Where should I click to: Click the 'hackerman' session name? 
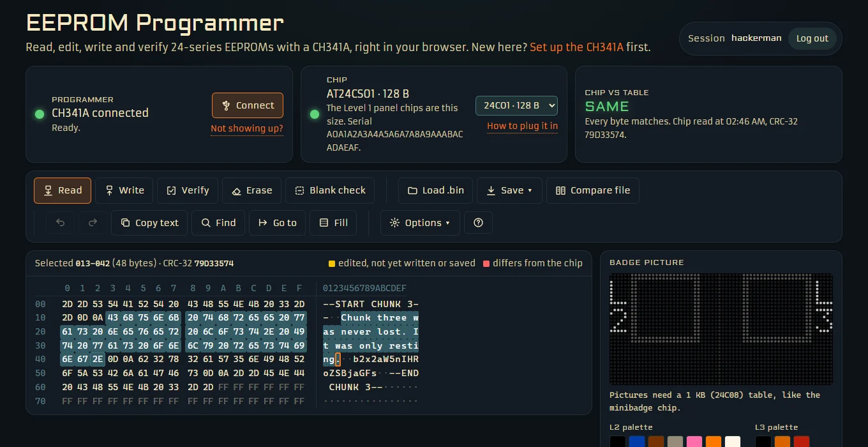(x=756, y=38)
